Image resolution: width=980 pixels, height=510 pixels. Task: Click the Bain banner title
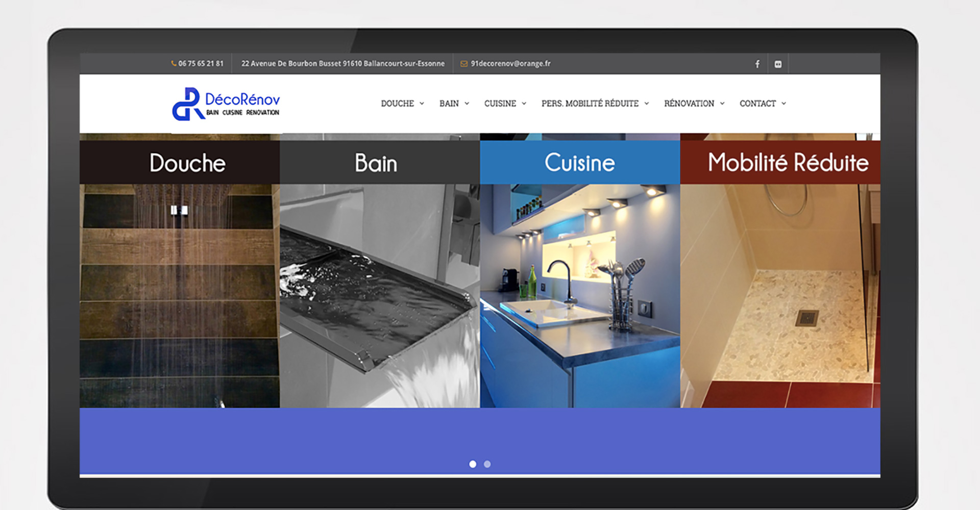376,163
